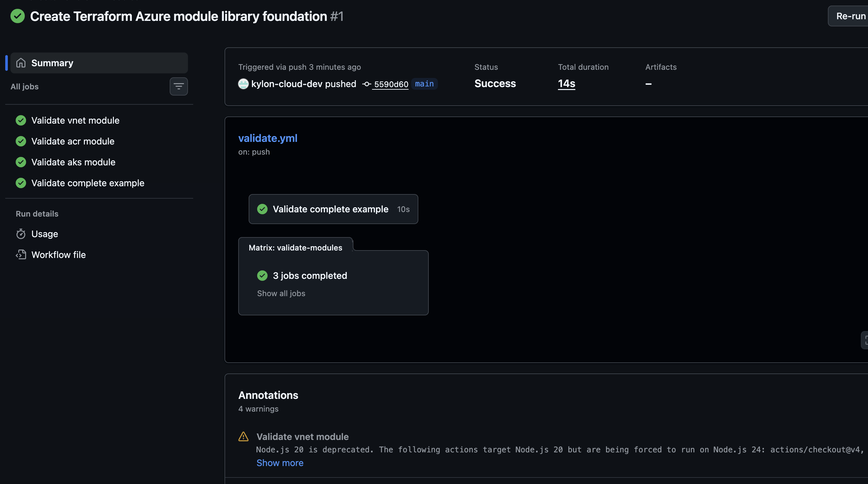The image size is (868, 484).
Task: Click the Usage stopwatch icon
Action: click(x=21, y=234)
